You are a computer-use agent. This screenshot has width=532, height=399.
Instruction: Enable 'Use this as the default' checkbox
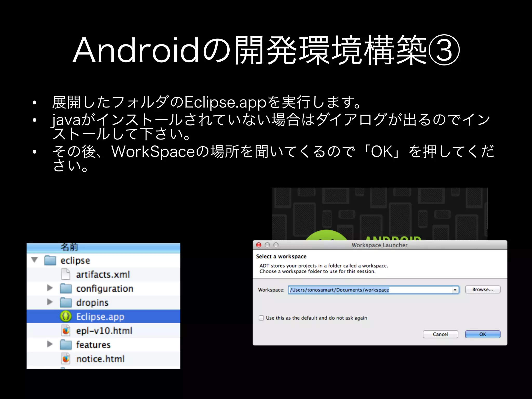point(261,318)
